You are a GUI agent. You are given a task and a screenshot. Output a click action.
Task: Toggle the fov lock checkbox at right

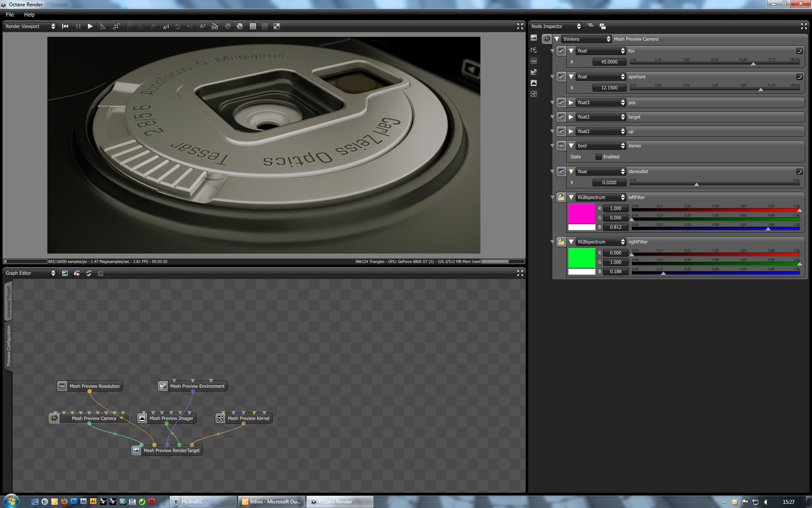point(799,51)
